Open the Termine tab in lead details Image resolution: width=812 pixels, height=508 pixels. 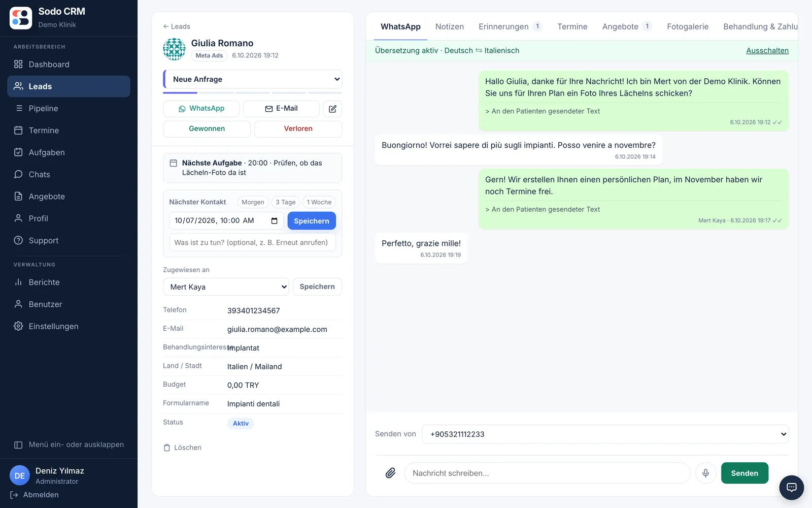pos(572,26)
